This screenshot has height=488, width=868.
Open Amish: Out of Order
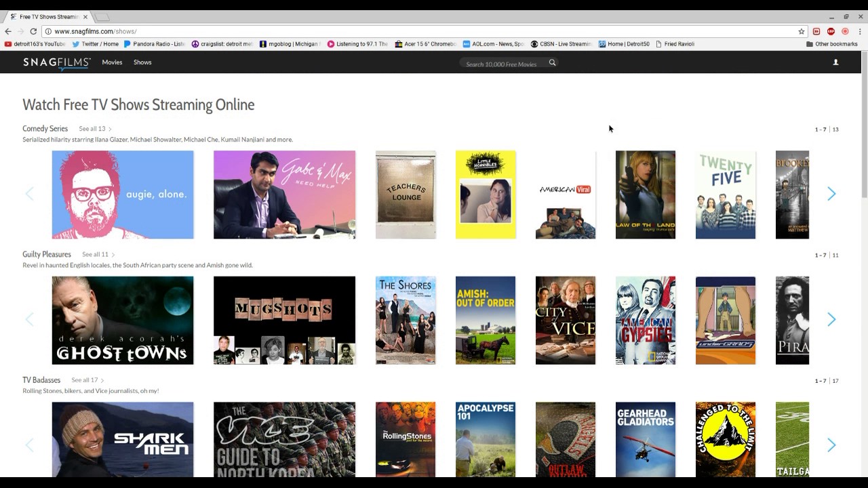pos(486,320)
